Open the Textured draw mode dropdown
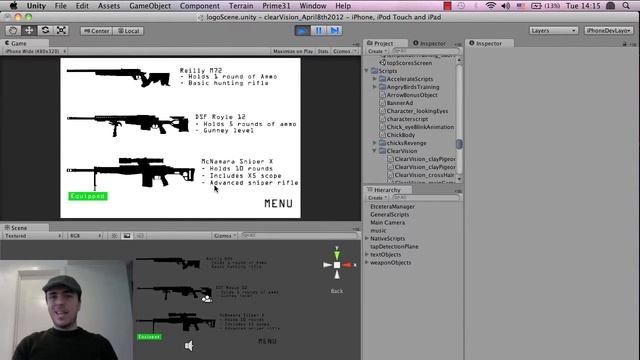640x360 pixels. coord(33,236)
